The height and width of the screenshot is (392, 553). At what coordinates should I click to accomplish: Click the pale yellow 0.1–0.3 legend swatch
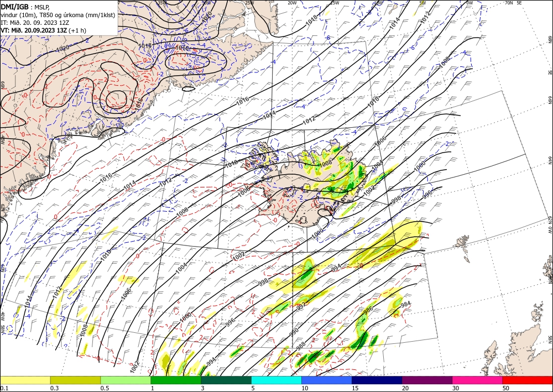(x=25, y=380)
